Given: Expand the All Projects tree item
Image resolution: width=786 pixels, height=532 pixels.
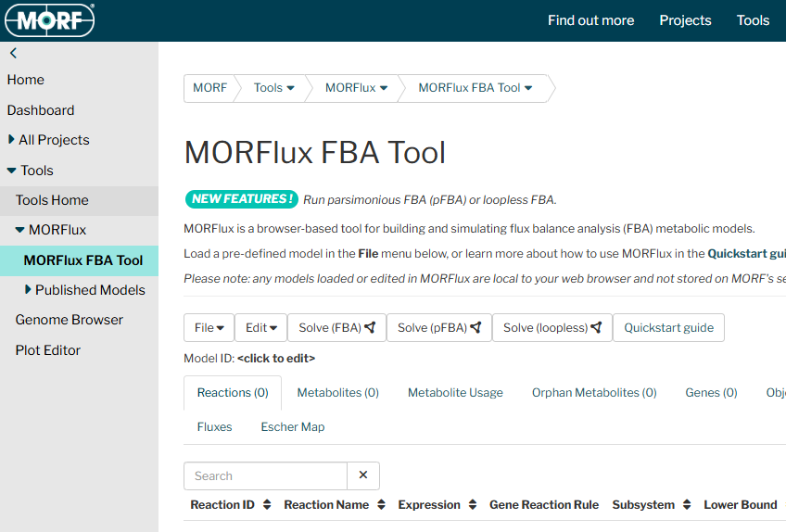Looking at the screenshot, I should (x=11, y=140).
